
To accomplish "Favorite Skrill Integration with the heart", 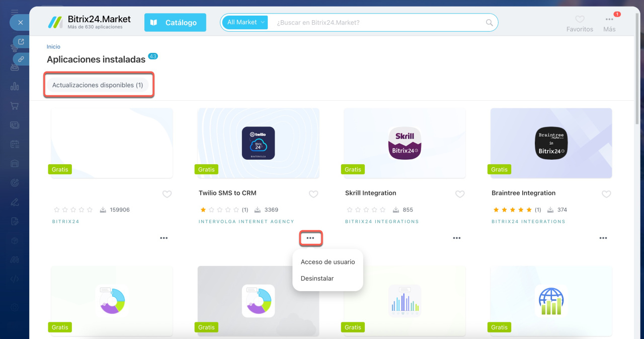I will tap(460, 194).
